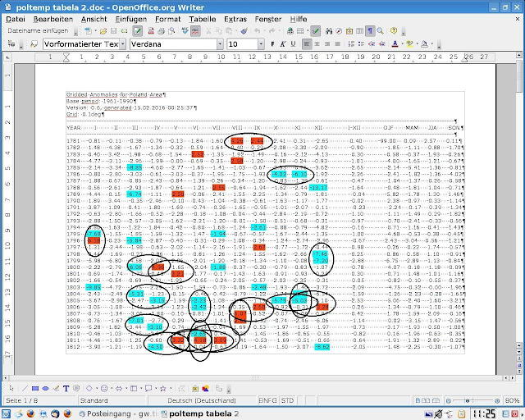Screen dimensions: 525x420
Task: Select the Rectangle drawing tool
Action: (x=34, y=389)
